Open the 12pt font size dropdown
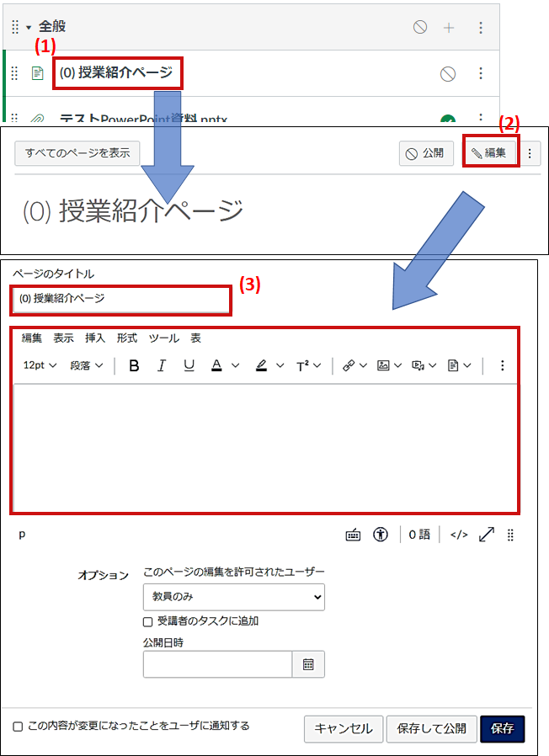 [x=40, y=365]
